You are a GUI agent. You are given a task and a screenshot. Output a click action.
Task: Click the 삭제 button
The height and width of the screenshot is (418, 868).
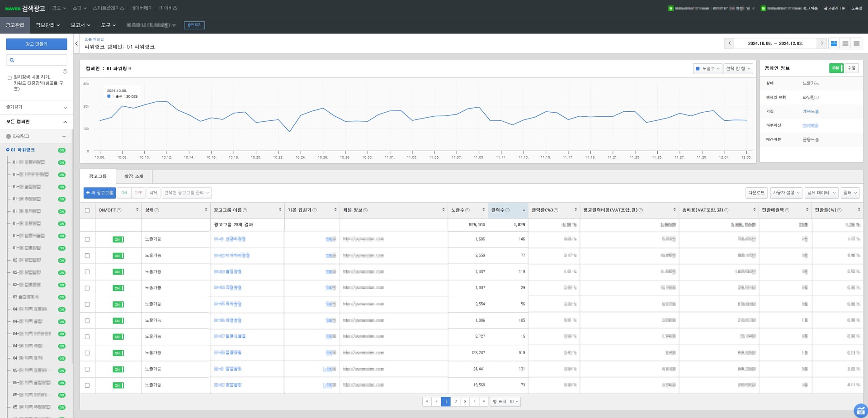click(153, 193)
